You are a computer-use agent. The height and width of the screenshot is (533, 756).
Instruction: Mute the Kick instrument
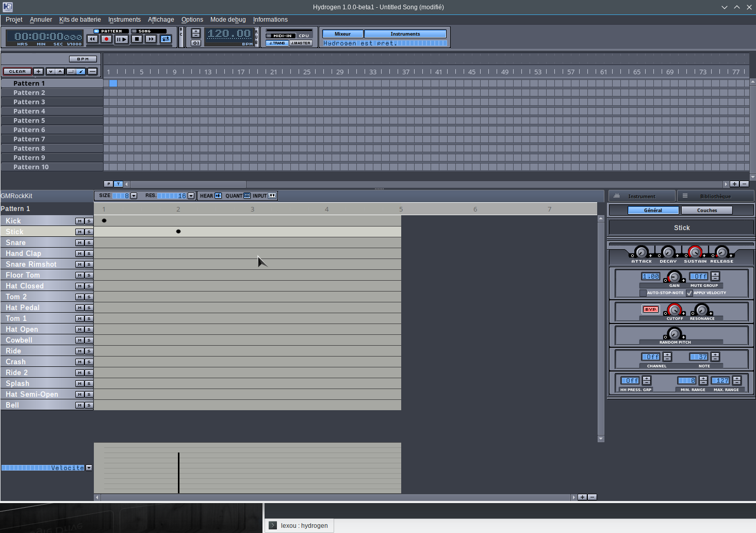click(x=79, y=221)
